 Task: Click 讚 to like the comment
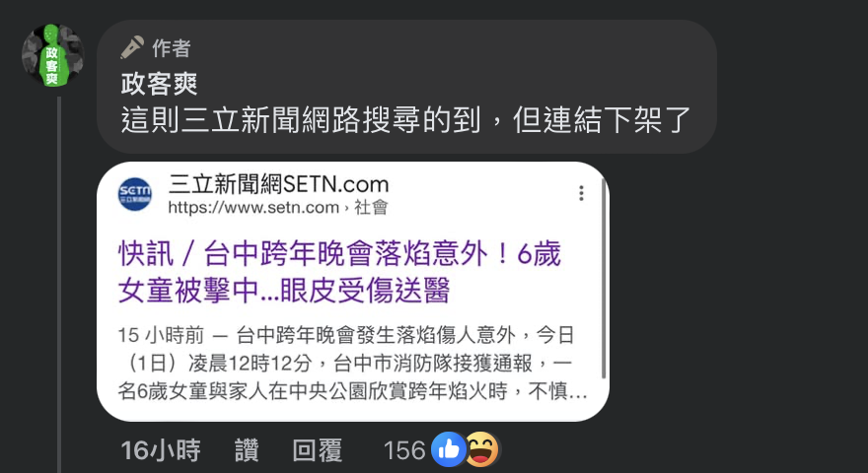tap(247, 450)
